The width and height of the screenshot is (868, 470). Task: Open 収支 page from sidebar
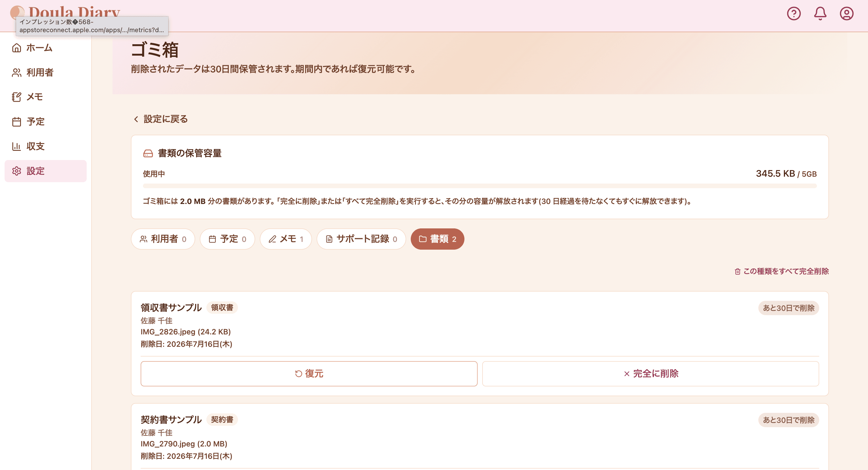[45, 146]
